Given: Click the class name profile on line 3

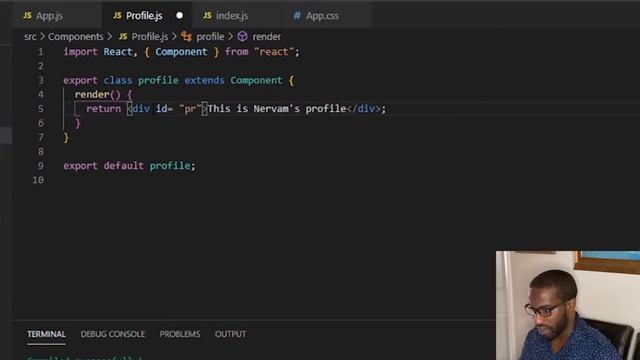Looking at the screenshot, I should pos(158,80).
